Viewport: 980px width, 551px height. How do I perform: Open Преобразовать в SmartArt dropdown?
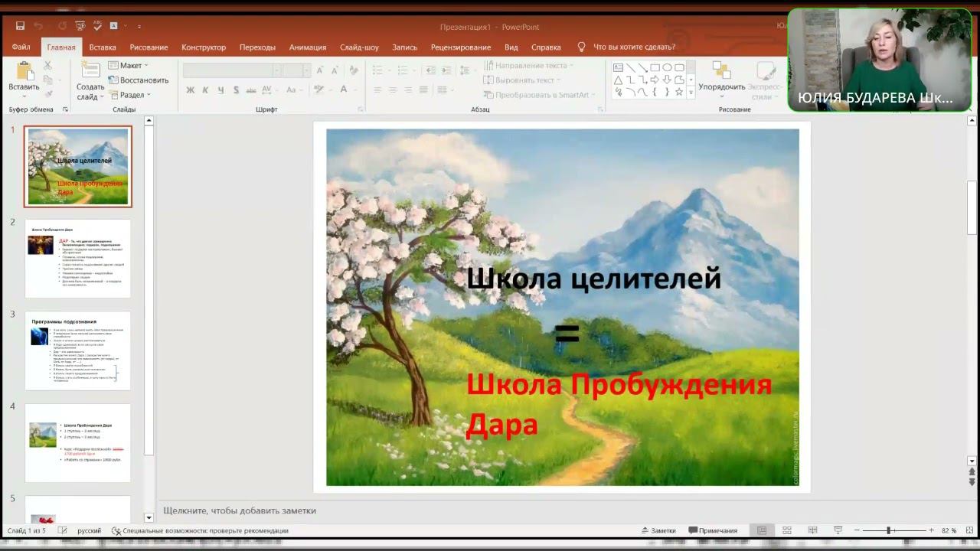(x=540, y=95)
